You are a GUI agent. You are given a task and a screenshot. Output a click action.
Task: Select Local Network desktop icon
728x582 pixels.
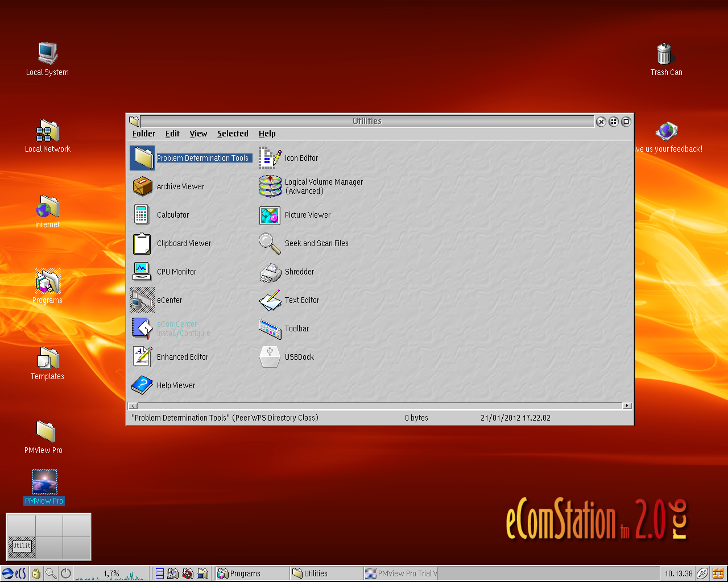pos(48,130)
